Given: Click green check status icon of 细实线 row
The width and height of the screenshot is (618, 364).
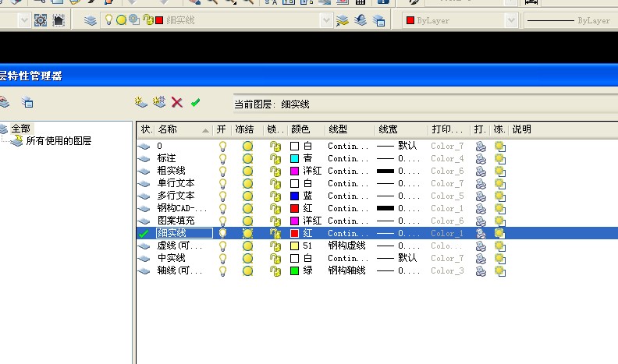Looking at the screenshot, I should pyautogui.click(x=144, y=233).
